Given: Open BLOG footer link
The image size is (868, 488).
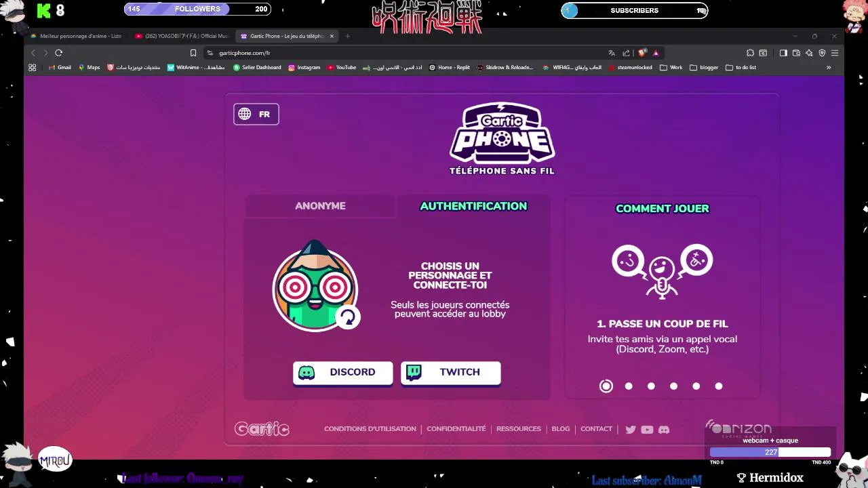Looking at the screenshot, I should coord(561,429).
